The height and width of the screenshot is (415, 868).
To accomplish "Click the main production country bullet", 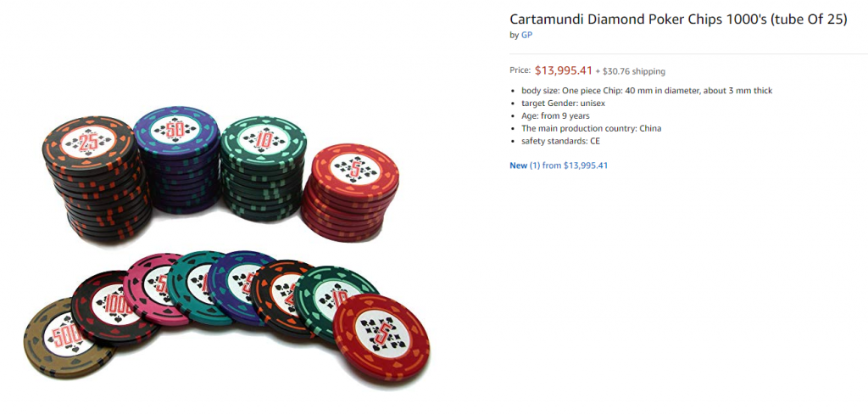I will [591, 129].
